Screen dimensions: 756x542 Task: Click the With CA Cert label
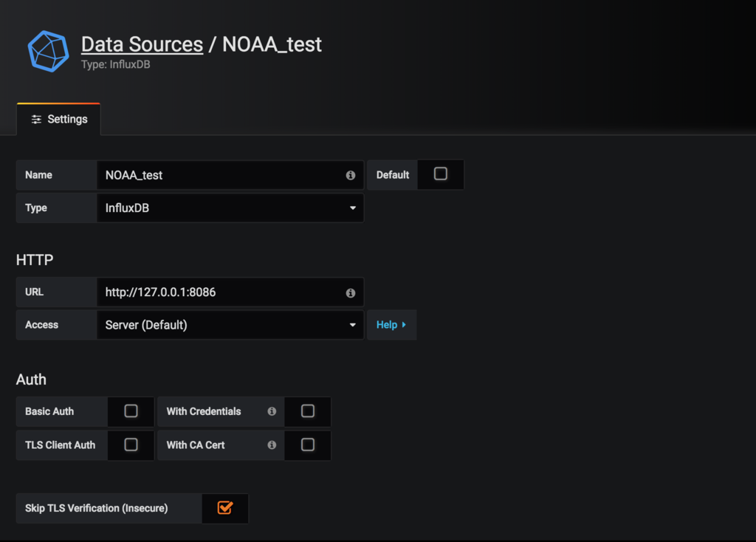196,445
